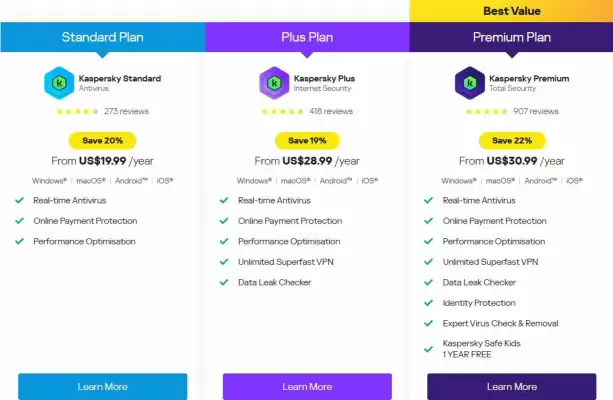
Task: Select the Premium Plan header tab
Action: (511, 37)
